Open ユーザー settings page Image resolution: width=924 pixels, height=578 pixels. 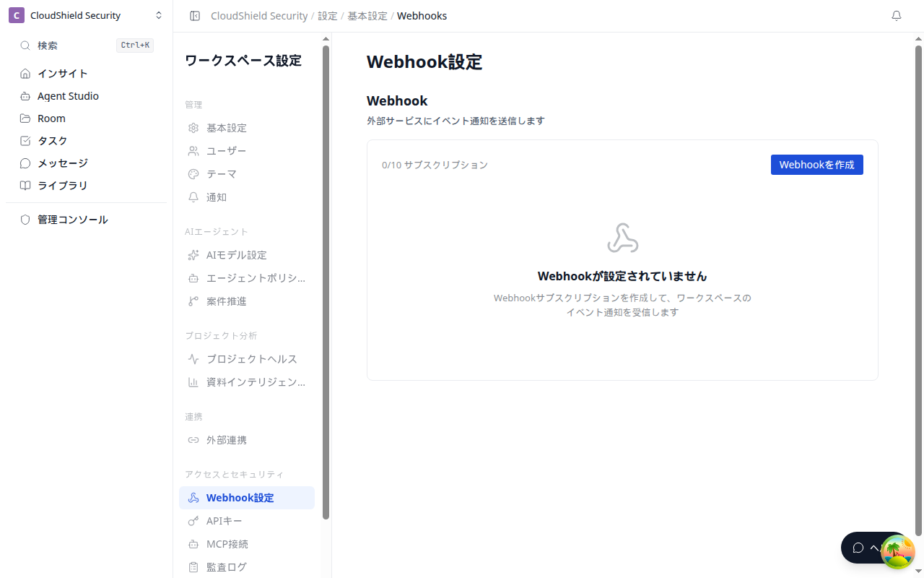[x=247, y=151]
